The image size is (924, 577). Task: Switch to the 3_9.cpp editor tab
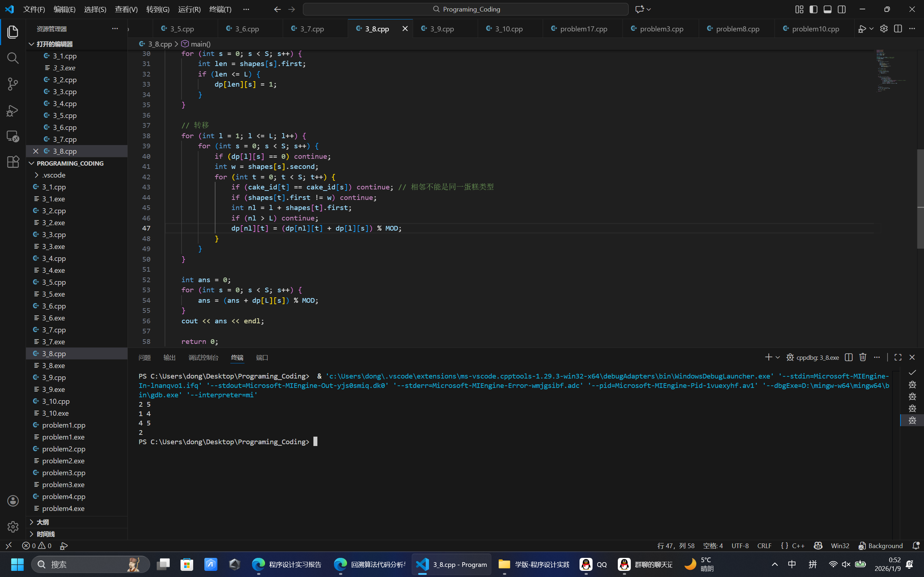pyautogui.click(x=442, y=29)
